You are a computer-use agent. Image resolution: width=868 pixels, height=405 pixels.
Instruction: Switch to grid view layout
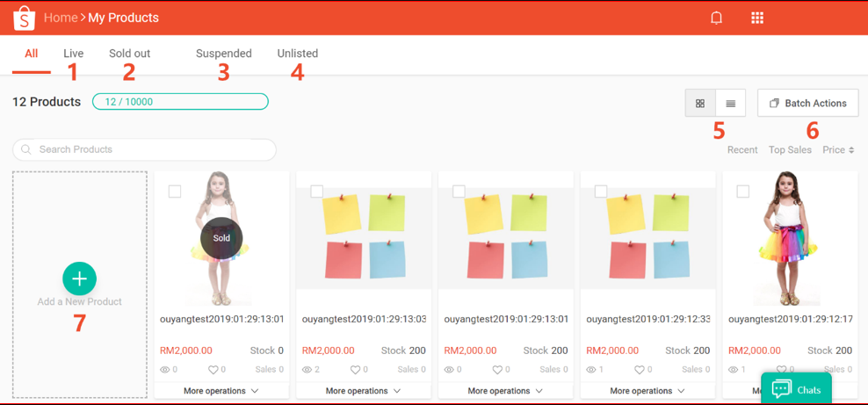tap(700, 103)
